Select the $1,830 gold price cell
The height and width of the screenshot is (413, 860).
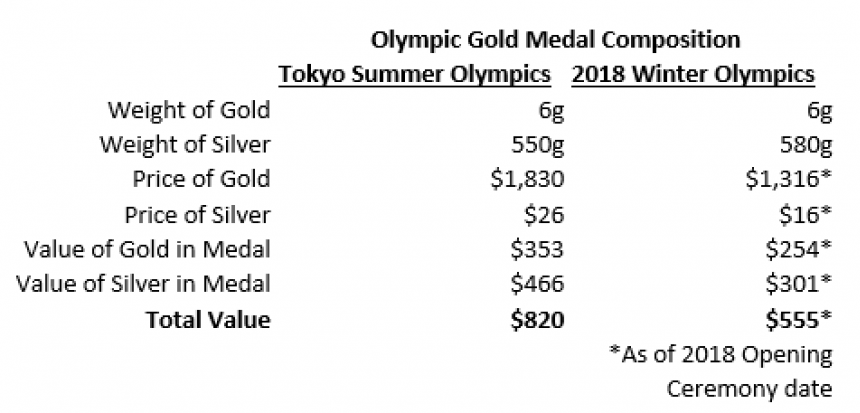518,180
